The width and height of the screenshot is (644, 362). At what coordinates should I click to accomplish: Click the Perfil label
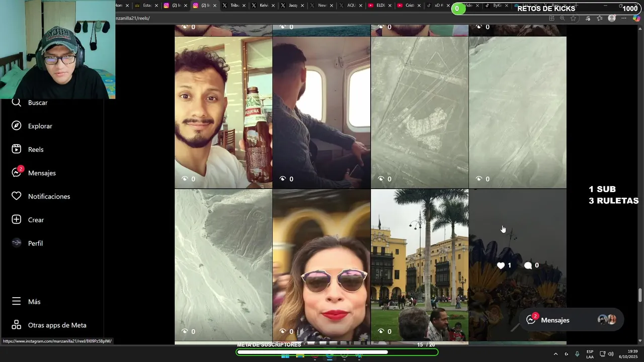point(35,243)
